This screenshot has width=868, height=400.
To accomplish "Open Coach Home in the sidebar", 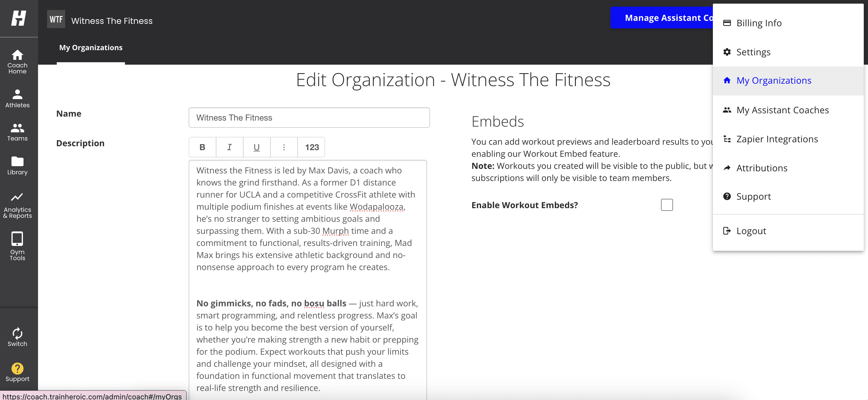I will click(x=17, y=61).
